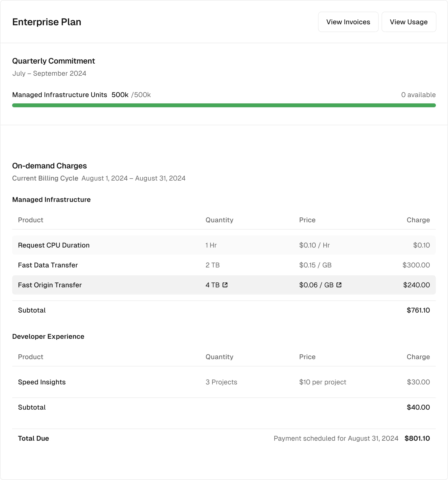Click the $30.00 Speed Insights charge
448x480 pixels.
[x=418, y=382]
